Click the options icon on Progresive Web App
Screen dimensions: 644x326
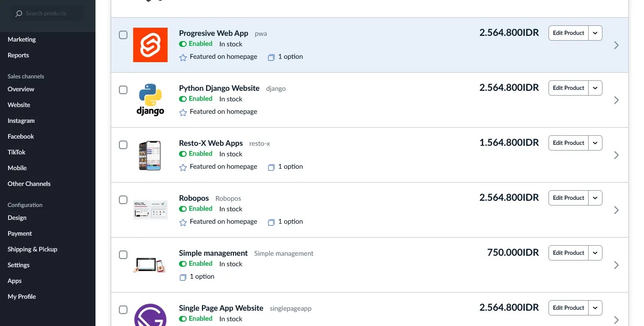coord(271,57)
